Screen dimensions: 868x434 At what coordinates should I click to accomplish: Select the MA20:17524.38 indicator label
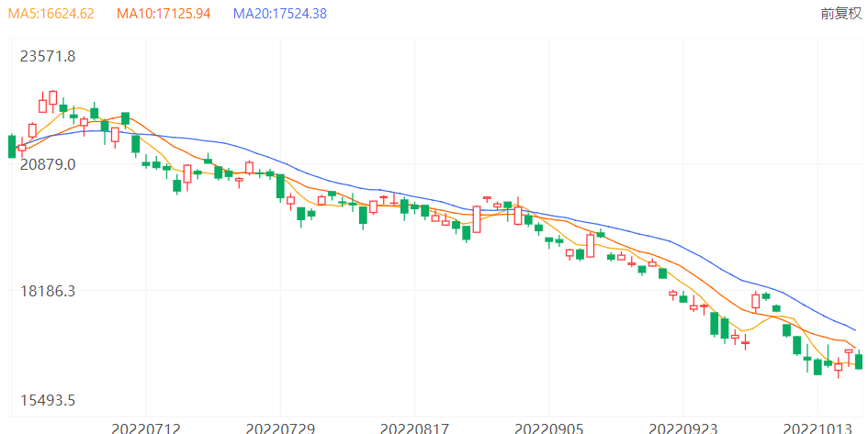tap(280, 14)
